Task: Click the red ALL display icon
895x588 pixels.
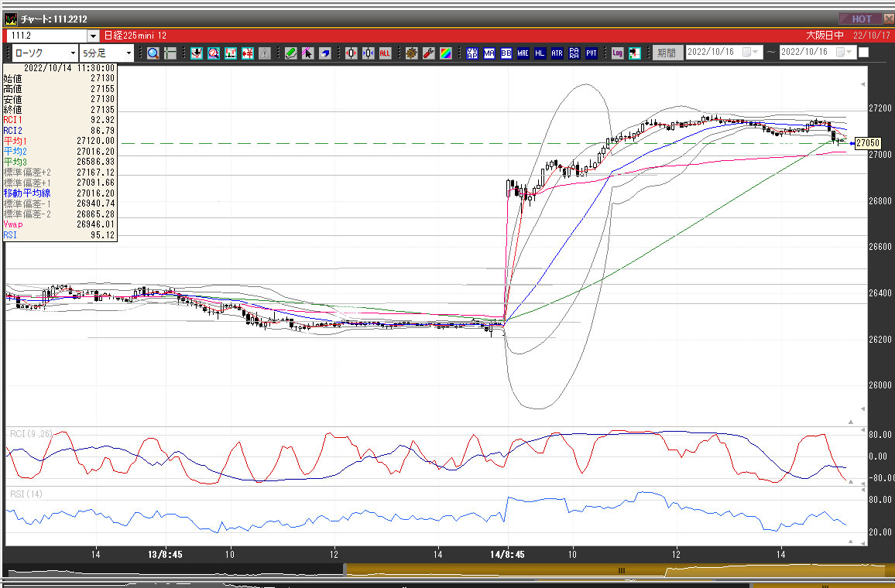Action: pos(386,53)
